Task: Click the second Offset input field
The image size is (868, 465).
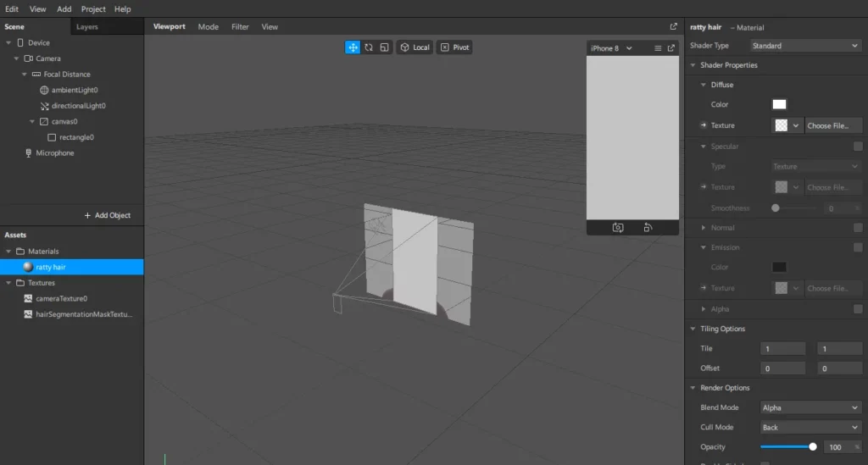Action: coord(840,368)
